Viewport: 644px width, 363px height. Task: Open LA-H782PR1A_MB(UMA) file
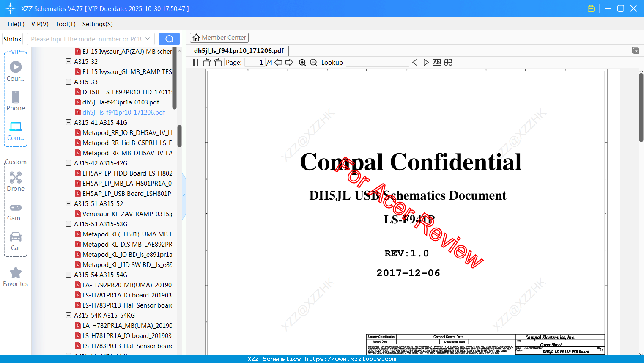pos(123,325)
